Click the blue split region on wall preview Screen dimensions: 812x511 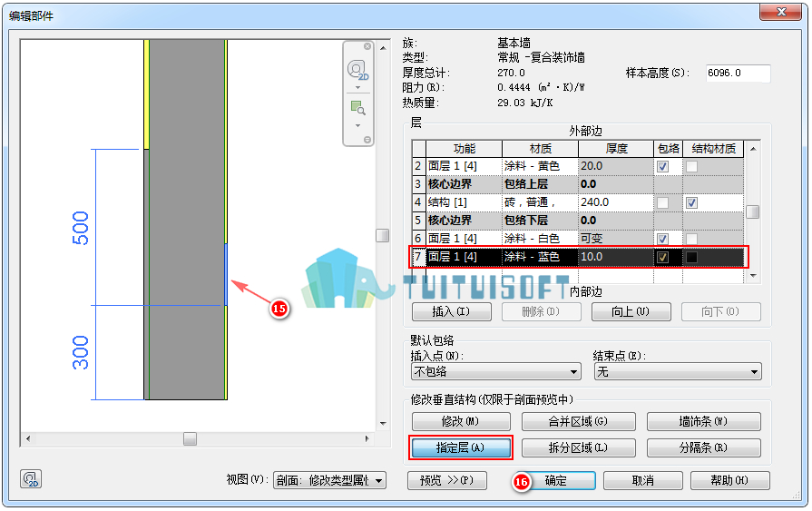[226, 274]
